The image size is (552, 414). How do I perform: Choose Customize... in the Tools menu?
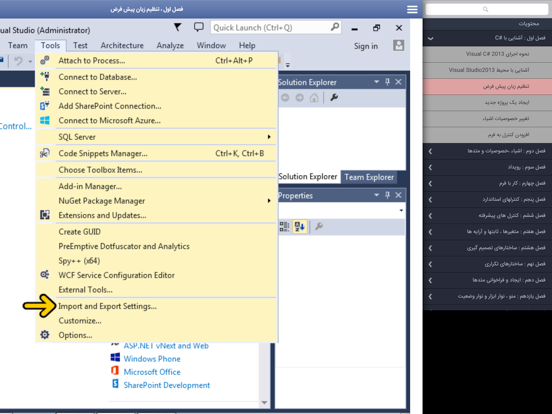[x=156, y=320]
